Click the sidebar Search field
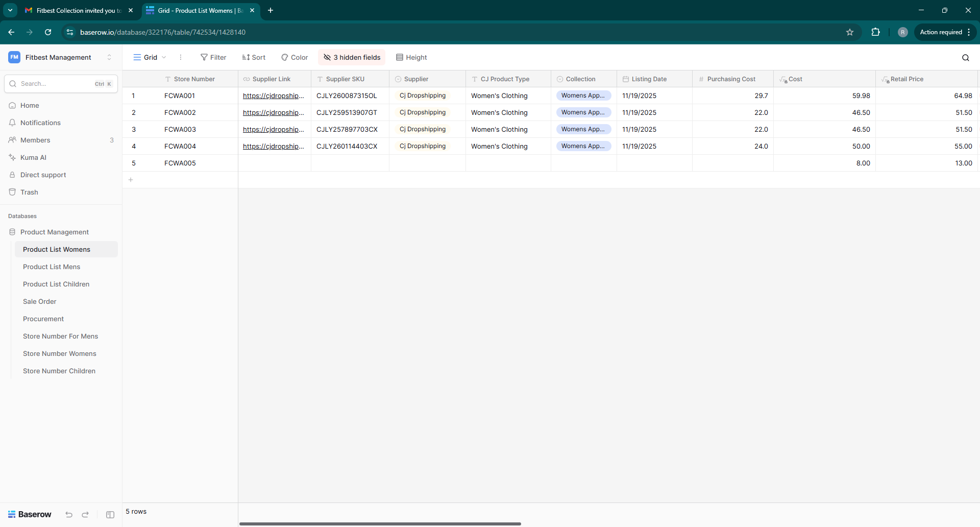Screen dimensions: 980x527 tap(56, 84)
